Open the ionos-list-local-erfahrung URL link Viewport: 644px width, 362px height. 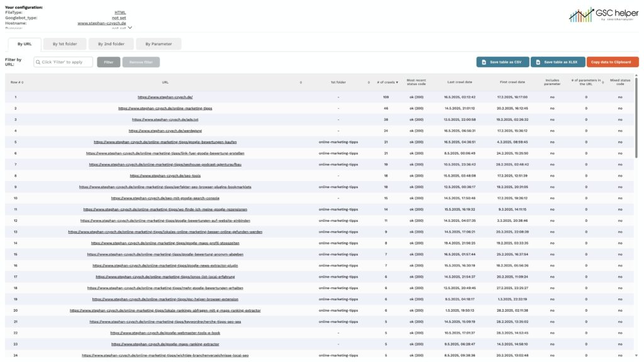(x=165, y=277)
